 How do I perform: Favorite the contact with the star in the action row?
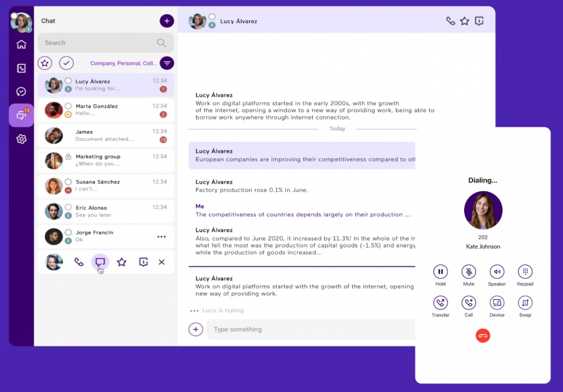[x=122, y=262]
